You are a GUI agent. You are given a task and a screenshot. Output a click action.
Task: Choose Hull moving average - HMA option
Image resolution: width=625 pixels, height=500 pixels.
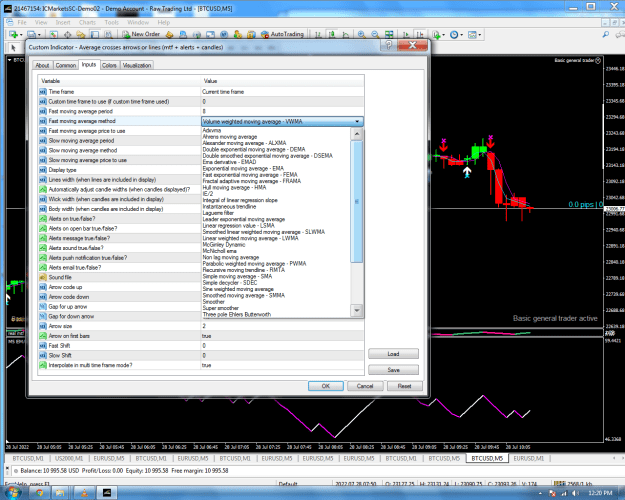(x=234, y=187)
